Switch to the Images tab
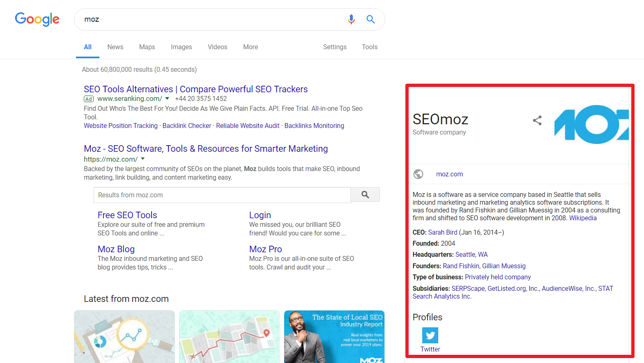 (182, 47)
